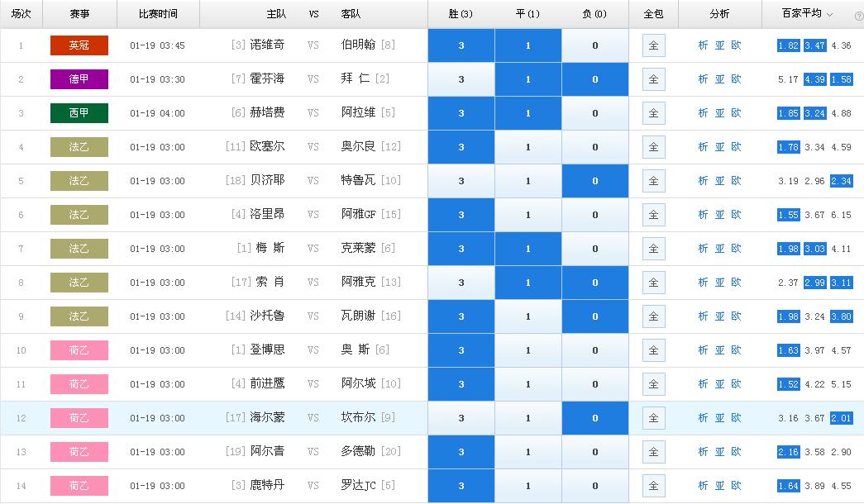Image resolution: width=864 pixels, height=504 pixels.
Task: Click 全 button for 登博思 vs 奥斯
Action: [x=653, y=350]
